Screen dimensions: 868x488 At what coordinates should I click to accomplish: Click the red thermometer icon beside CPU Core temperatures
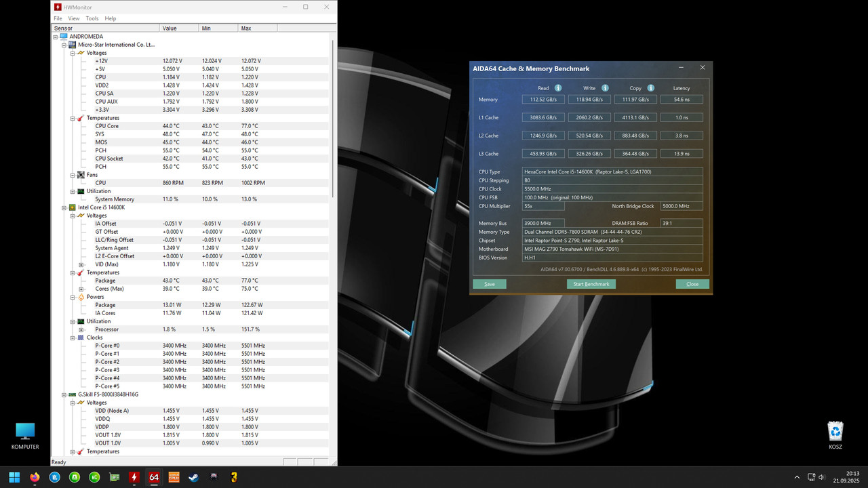click(80, 118)
